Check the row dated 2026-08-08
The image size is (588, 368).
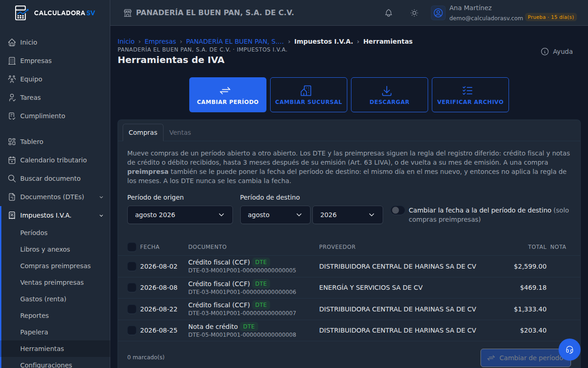click(132, 287)
